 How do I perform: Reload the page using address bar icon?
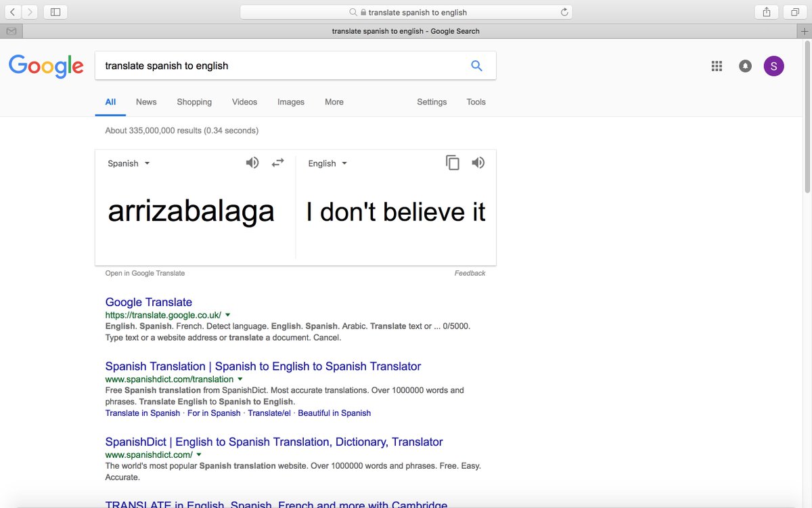(564, 12)
